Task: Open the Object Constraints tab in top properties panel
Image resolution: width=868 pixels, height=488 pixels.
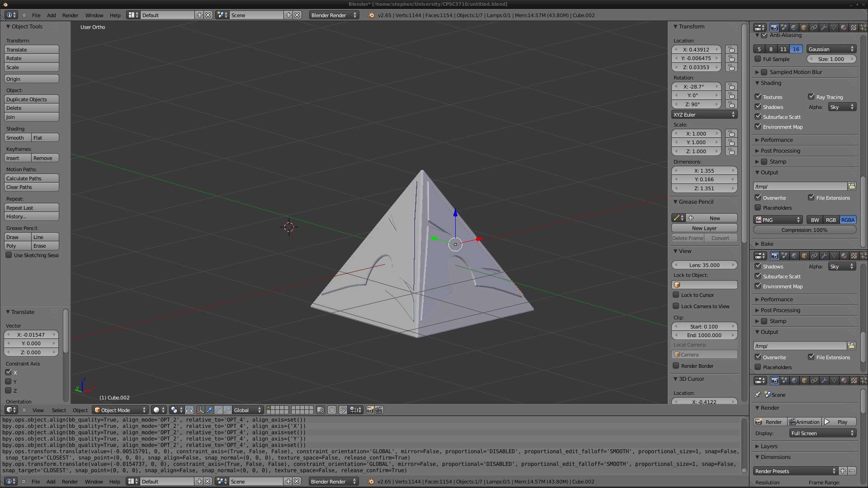Action: [814, 27]
